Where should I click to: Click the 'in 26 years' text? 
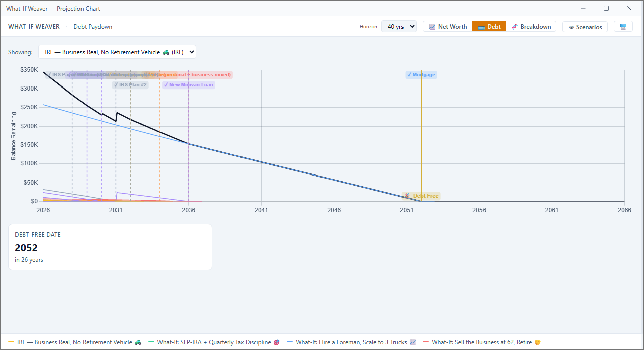[29, 260]
